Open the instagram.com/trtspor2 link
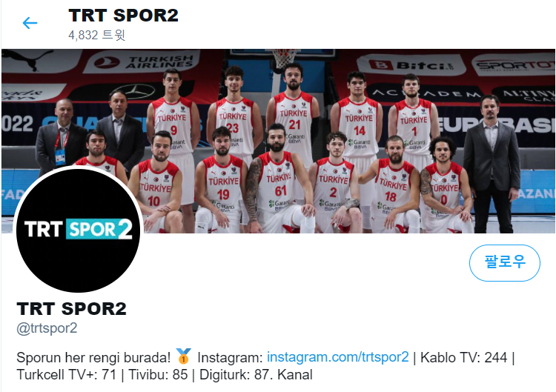 click(x=337, y=357)
